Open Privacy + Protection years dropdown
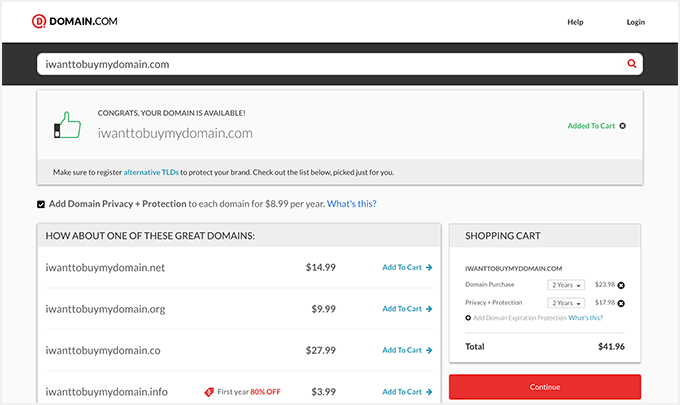Screen dimensions: 680x405 pos(566,303)
